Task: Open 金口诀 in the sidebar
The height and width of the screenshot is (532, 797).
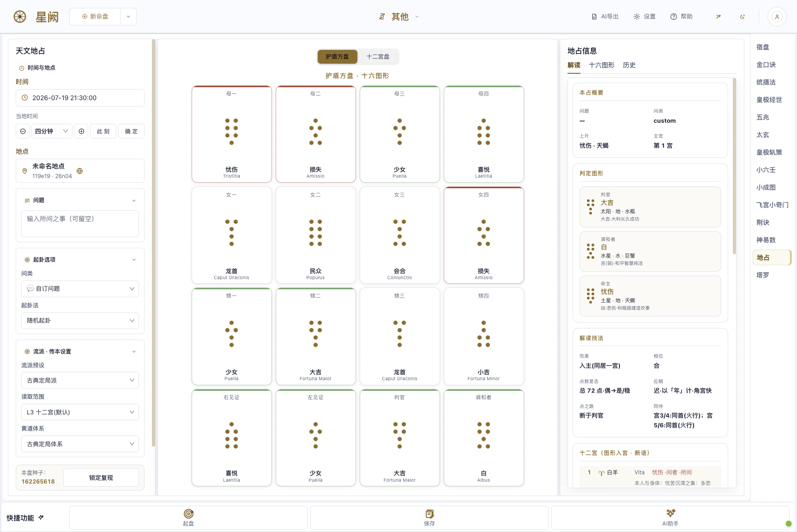Action: (766, 65)
